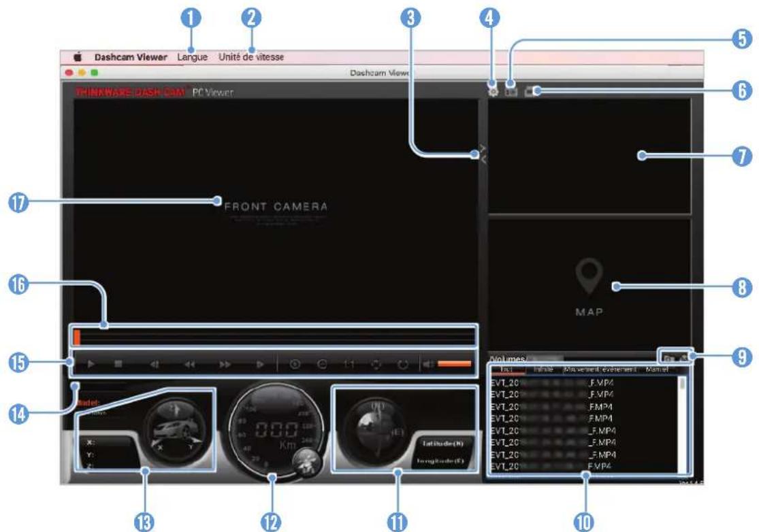Open the settings gear icon
Screen dimensions: 759x532
point(493,91)
